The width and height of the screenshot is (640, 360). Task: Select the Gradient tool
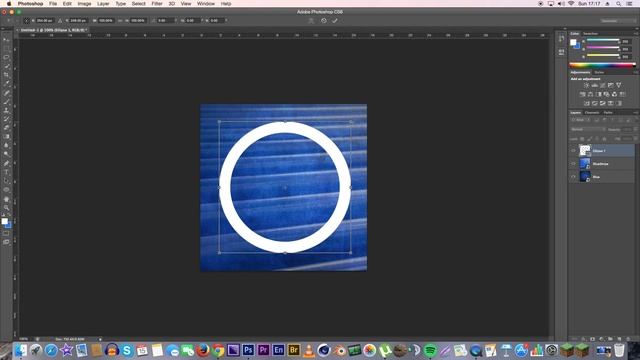click(6, 137)
